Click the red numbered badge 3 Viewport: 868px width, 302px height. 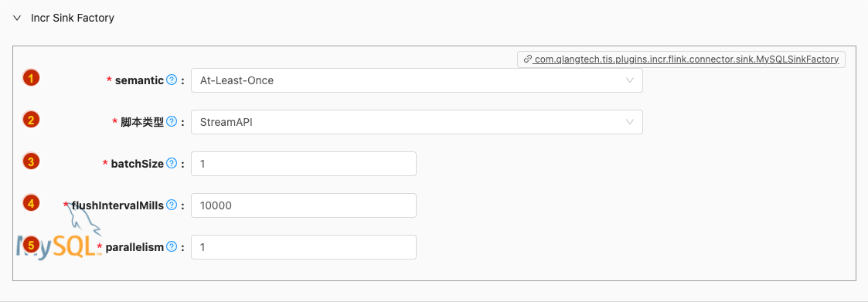tap(30, 161)
